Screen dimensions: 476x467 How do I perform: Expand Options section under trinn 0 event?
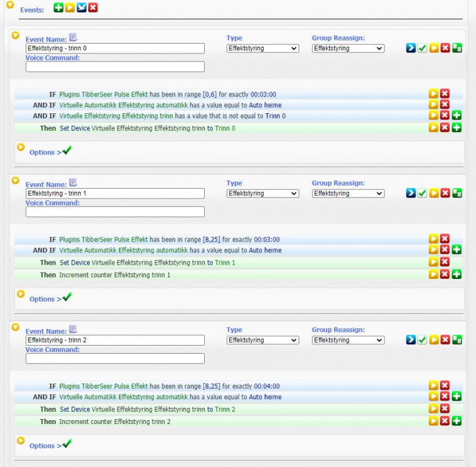click(45, 152)
